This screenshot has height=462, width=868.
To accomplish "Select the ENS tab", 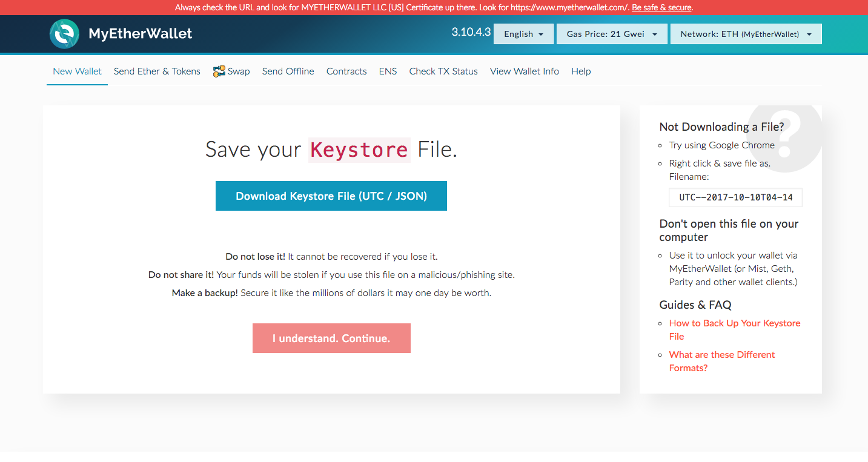I will [x=388, y=71].
